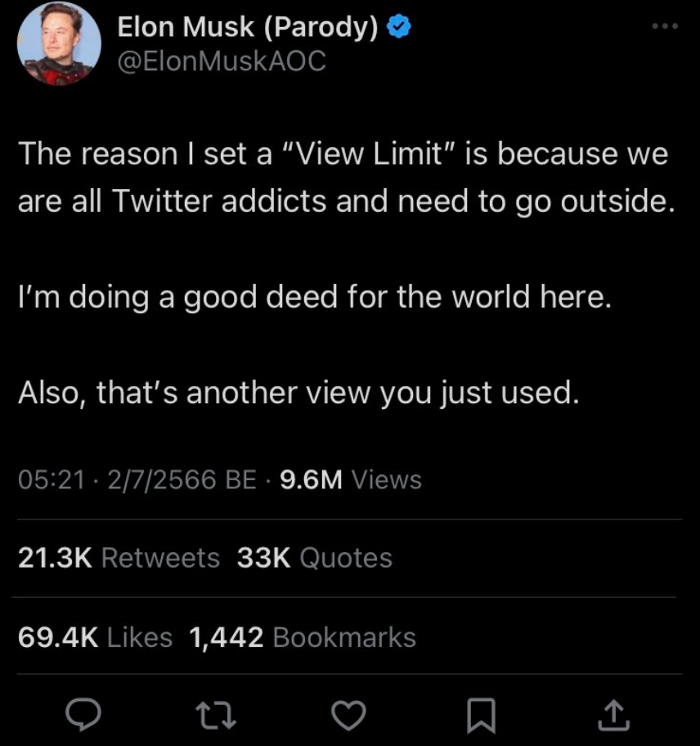This screenshot has height=746, width=700.
Task: Like the tweet with the heart icon
Action: [x=349, y=716]
